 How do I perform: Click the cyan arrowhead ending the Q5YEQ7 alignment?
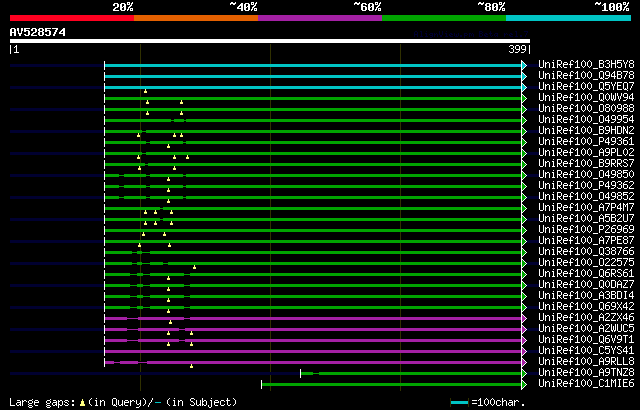pyautogui.click(x=524, y=87)
